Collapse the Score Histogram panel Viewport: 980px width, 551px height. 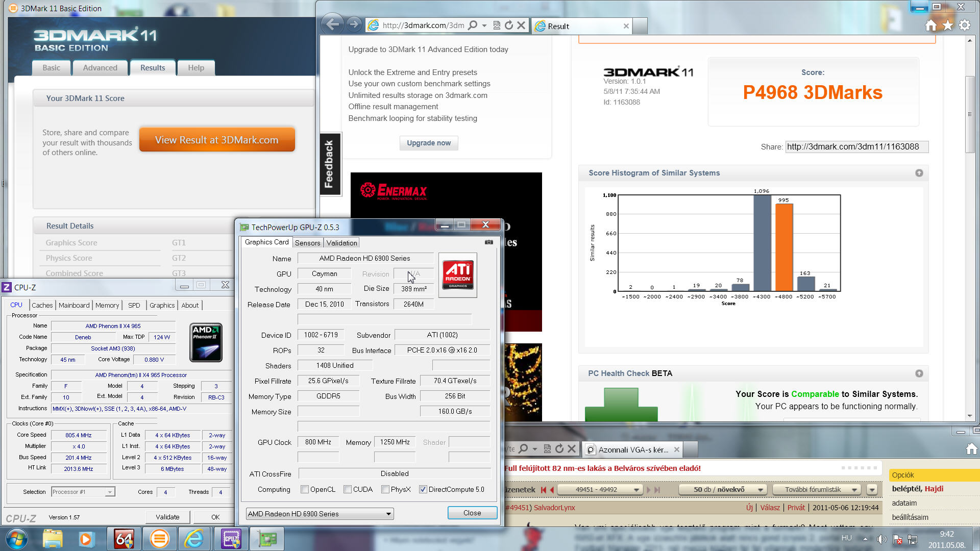coord(919,173)
